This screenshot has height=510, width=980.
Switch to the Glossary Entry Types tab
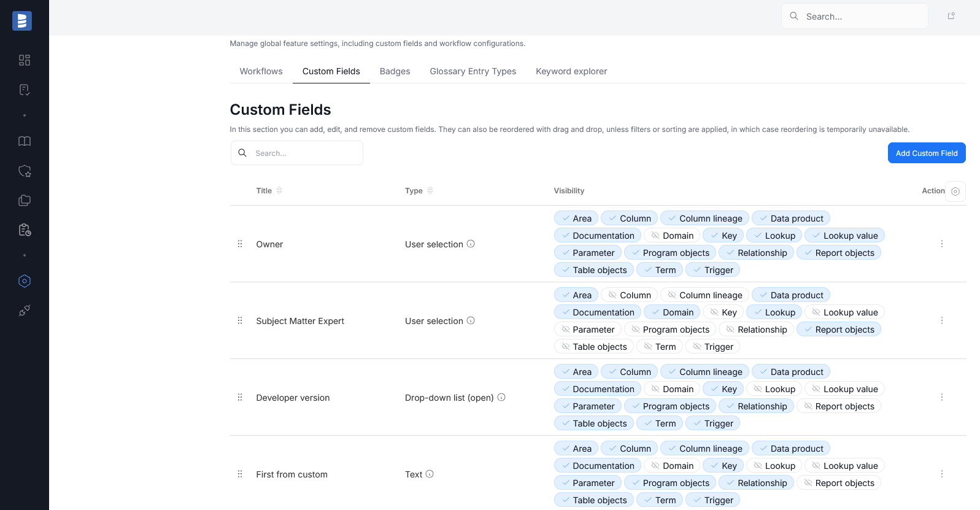pos(473,71)
